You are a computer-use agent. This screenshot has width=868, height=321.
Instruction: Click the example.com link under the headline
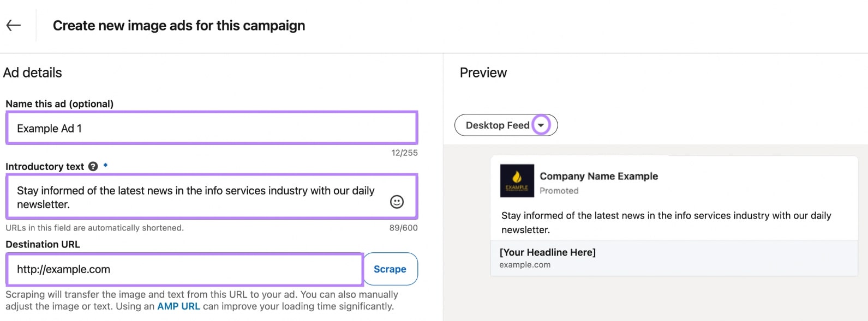(x=524, y=264)
